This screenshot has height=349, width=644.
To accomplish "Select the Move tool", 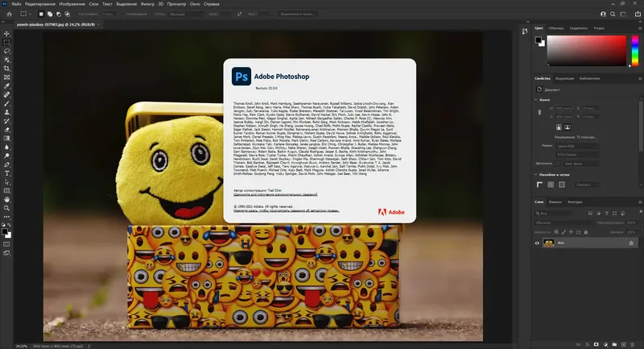I will (x=6, y=34).
